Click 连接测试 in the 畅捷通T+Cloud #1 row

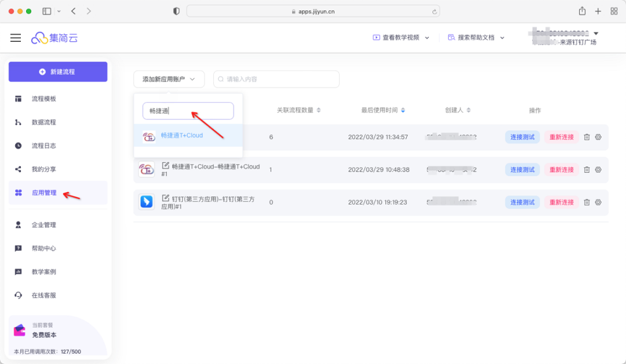522,170
